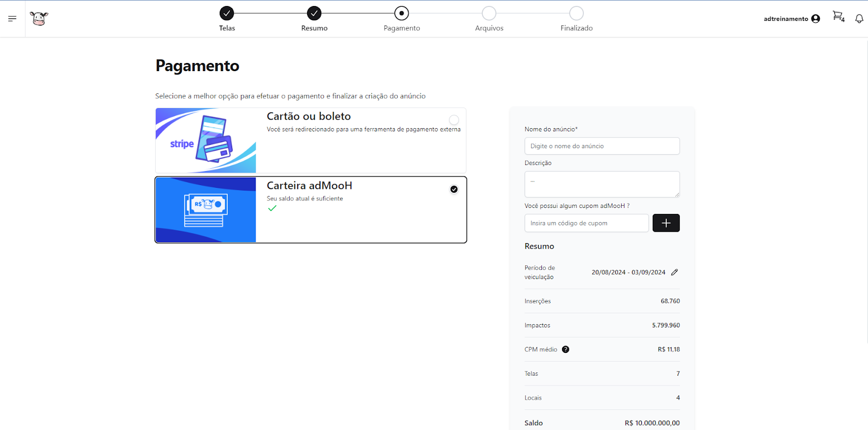Click the Nome do anúncio input field
Image resolution: width=868 pixels, height=430 pixels.
point(602,146)
